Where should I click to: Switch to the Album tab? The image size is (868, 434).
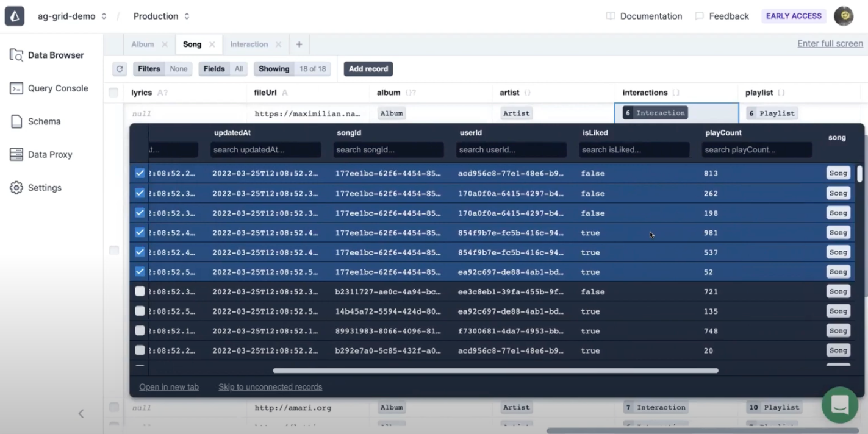tap(143, 44)
